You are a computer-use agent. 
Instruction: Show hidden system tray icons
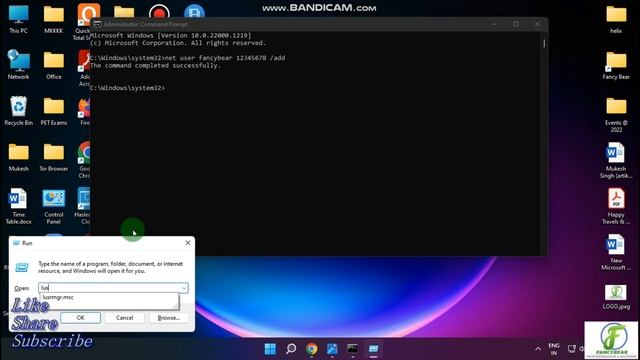[538, 349]
